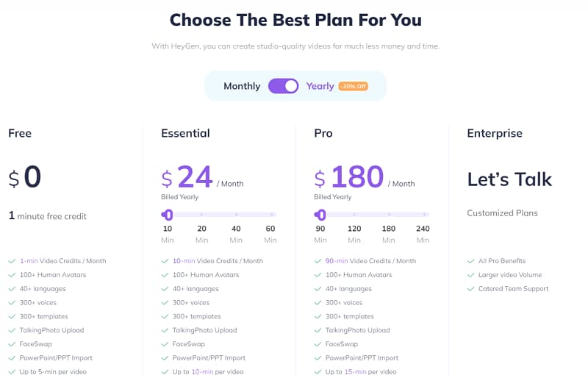Click checkmark beside Pro 90-min Video Credits

(318, 261)
